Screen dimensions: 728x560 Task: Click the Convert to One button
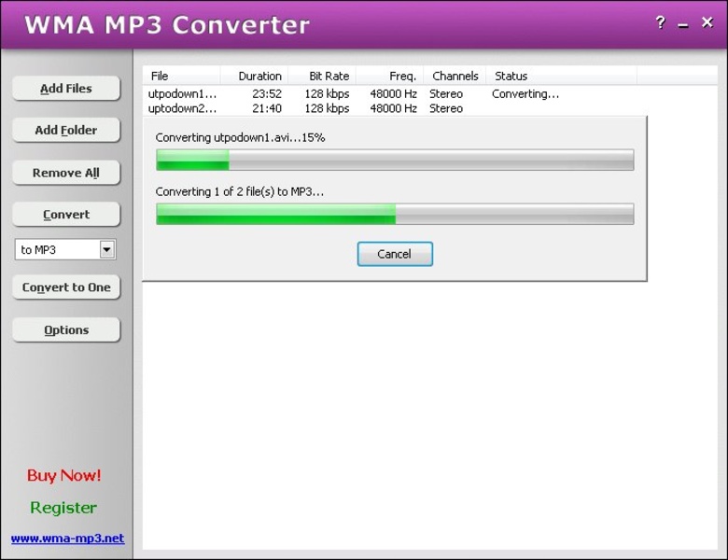tap(66, 287)
